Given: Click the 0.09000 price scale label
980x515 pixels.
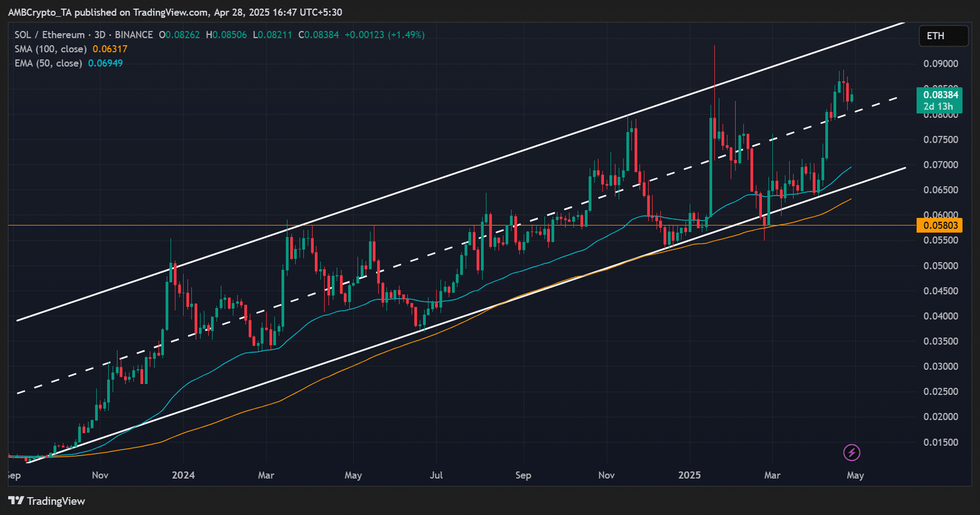Looking at the screenshot, I should pyautogui.click(x=940, y=64).
